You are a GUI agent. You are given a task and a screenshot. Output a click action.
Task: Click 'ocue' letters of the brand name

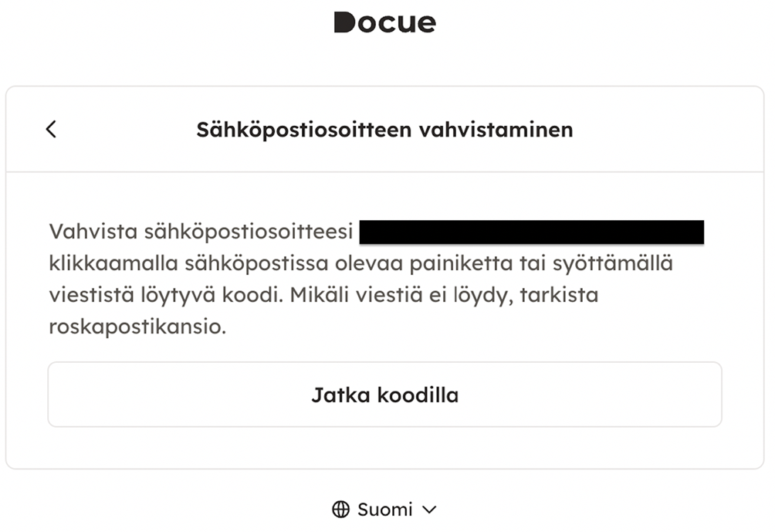click(397, 23)
